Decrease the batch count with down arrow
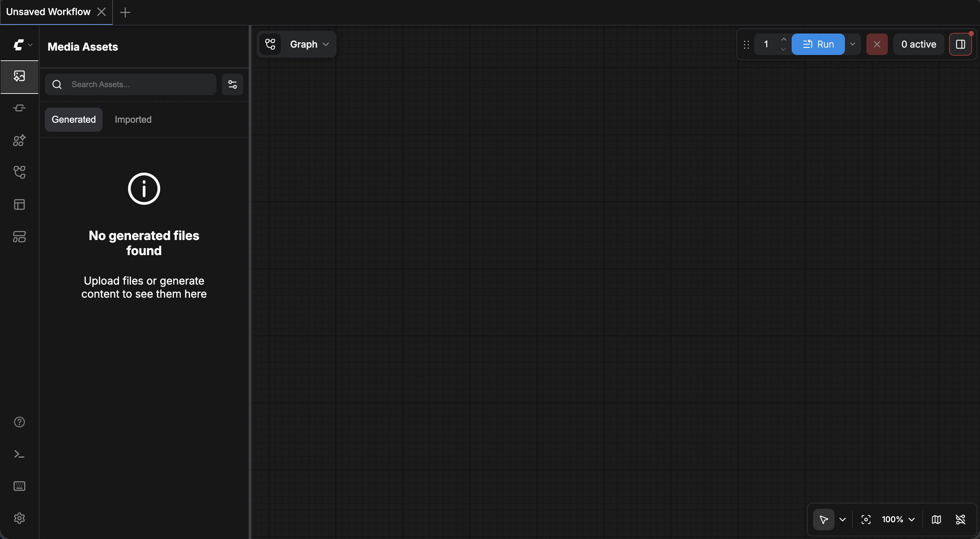980x539 pixels. (783, 49)
